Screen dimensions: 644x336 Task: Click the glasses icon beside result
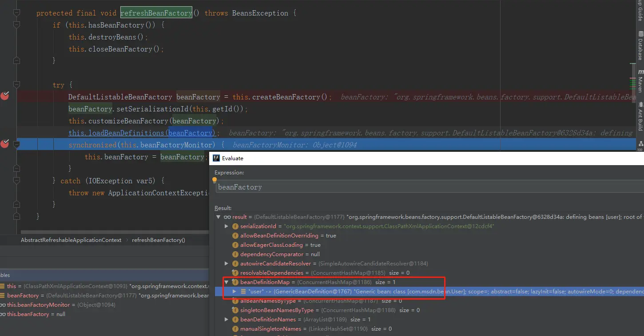tap(227, 217)
